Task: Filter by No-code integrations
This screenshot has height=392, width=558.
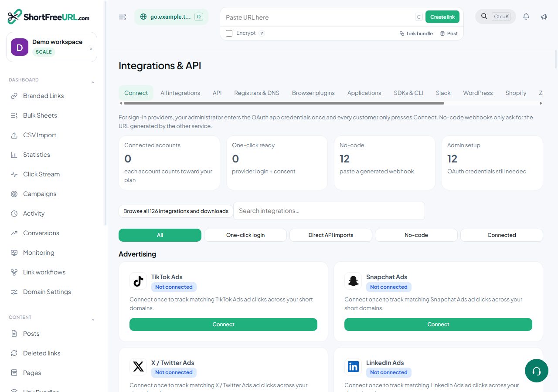Action: coord(416,235)
